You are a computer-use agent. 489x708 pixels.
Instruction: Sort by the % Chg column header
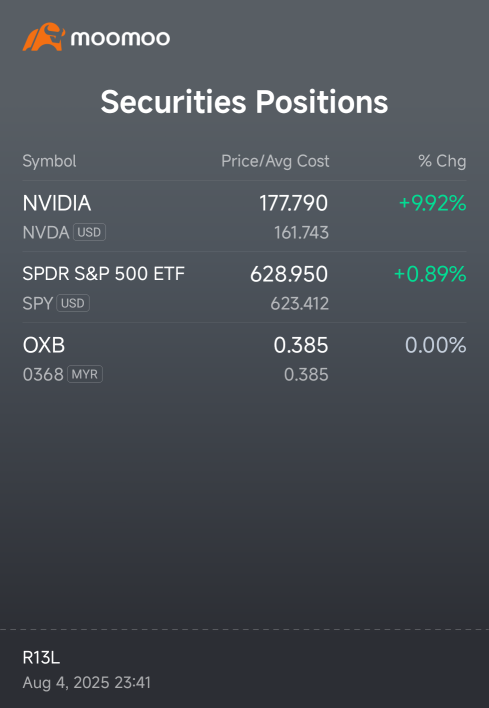[x=442, y=161]
